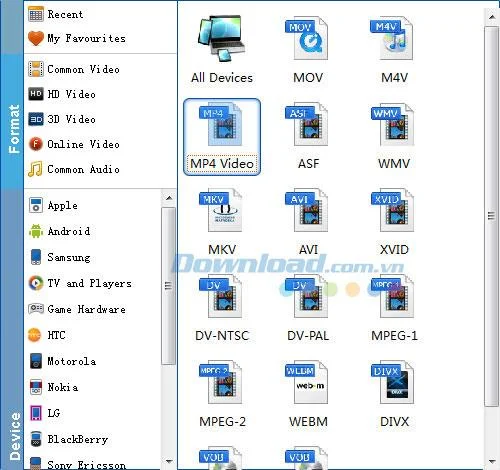Select the WMV format icon
This screenshot has height=470, width=500.
point(393,125)
